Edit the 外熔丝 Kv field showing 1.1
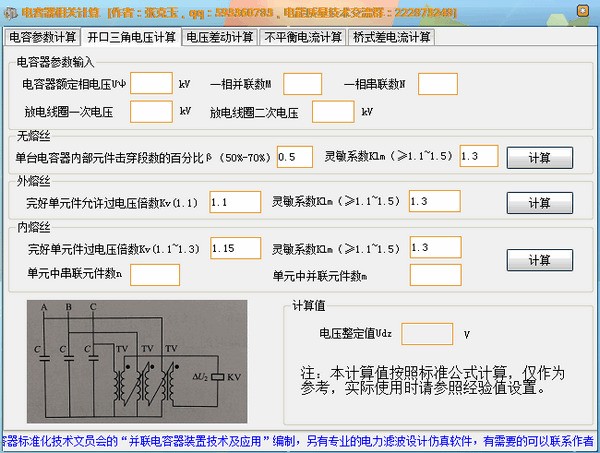Image resolution: width=600 pixels, height=453 pixels. click(235, 202)
